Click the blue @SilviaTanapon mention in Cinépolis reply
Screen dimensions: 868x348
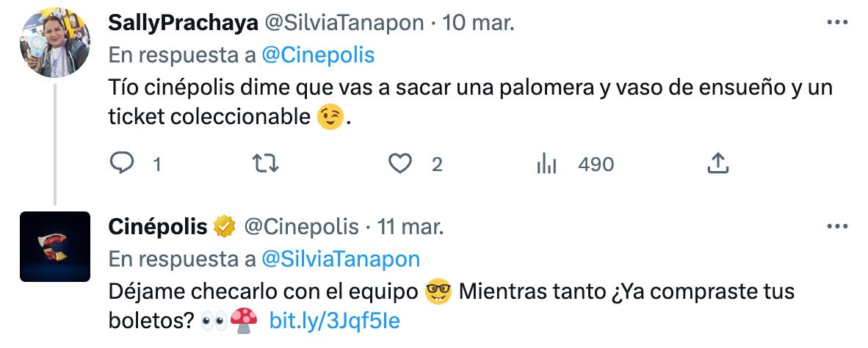click(x=341, y=259)
